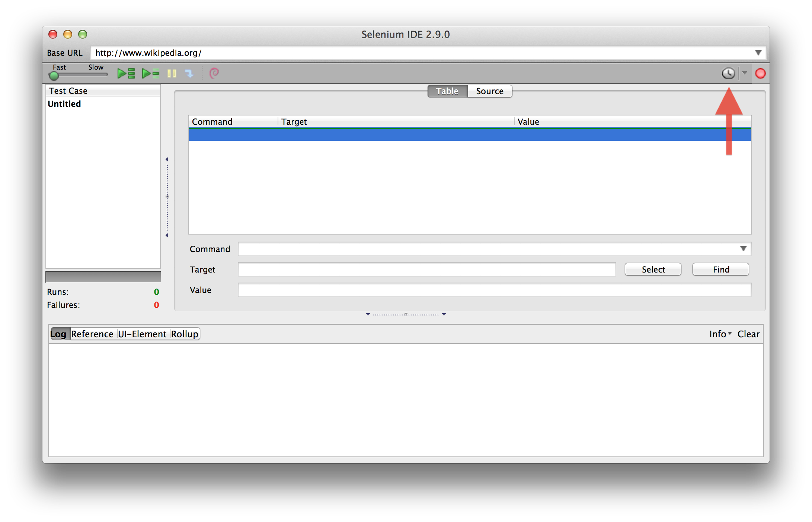Click the Find button
812x522 pixels.
[x=721, y=270]
